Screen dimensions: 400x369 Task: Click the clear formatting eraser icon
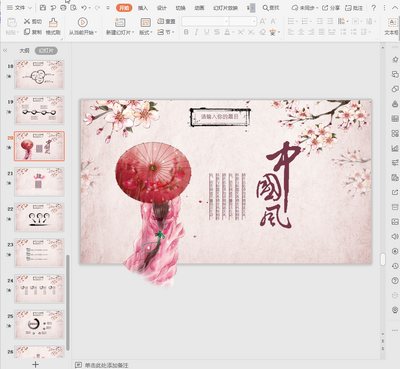point(263,32)
